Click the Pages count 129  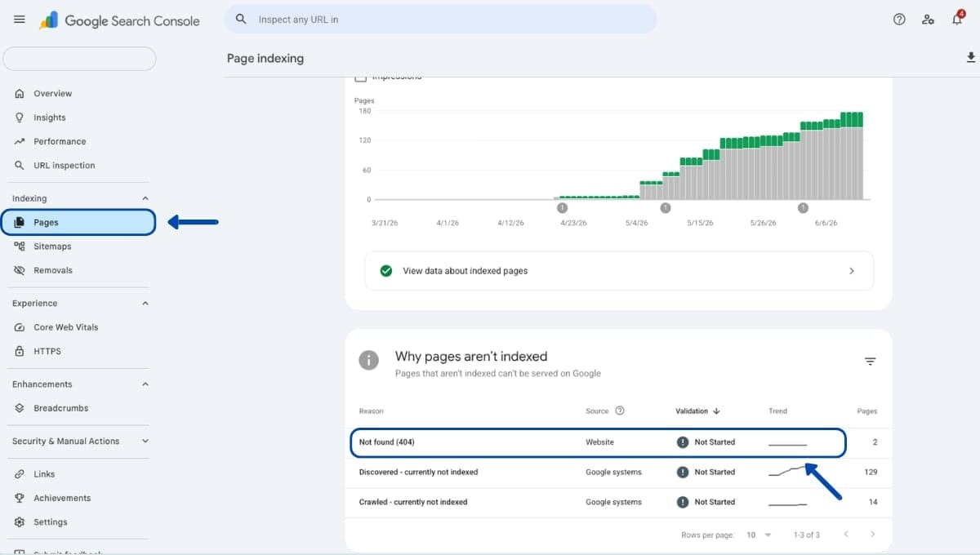click(871, 472)
